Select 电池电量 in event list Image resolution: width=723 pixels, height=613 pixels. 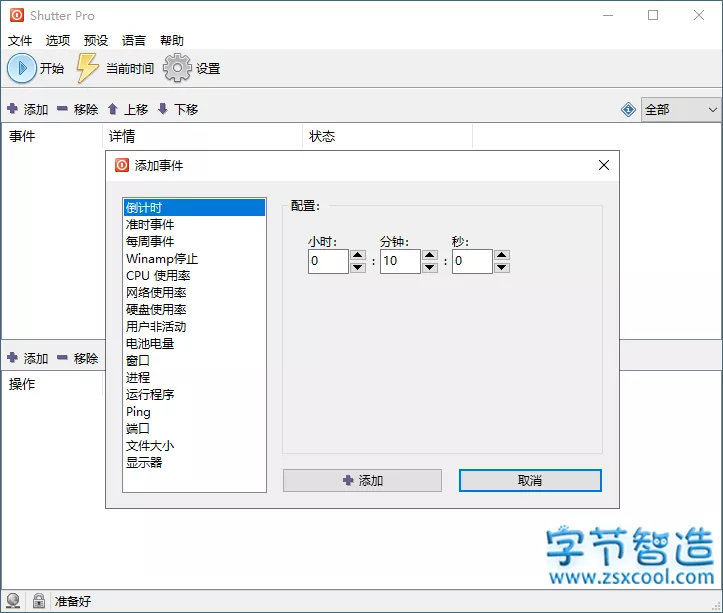[x=194, y=344]
